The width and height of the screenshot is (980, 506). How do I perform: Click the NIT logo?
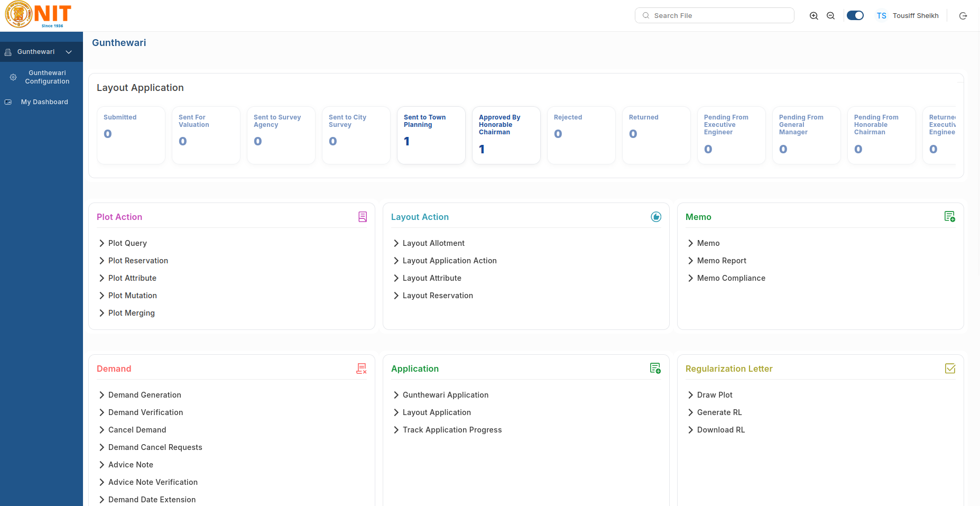tap(38, 15)
